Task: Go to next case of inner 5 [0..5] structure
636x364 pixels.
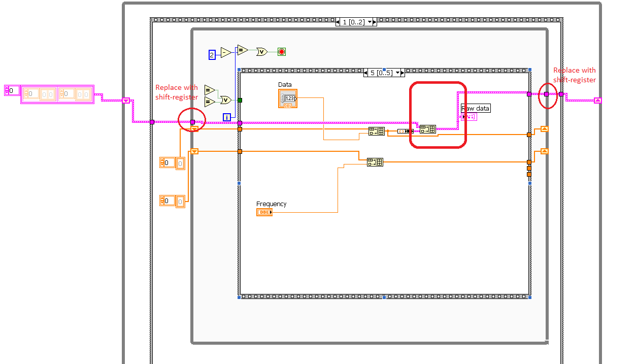Action: click(x=402, y=73)
